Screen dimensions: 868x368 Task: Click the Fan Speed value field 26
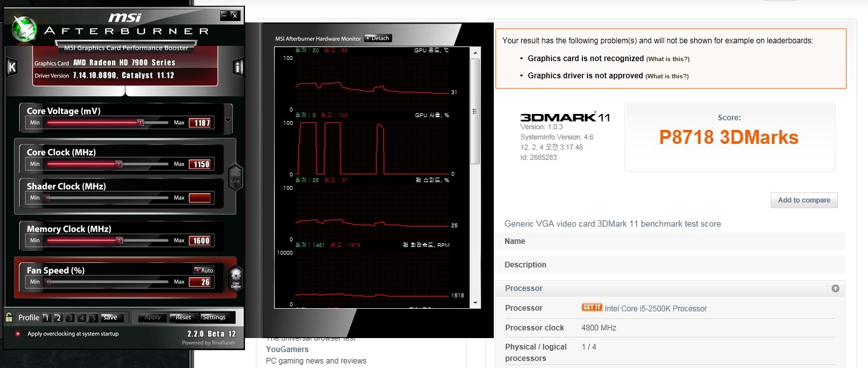tap(200, 282)
